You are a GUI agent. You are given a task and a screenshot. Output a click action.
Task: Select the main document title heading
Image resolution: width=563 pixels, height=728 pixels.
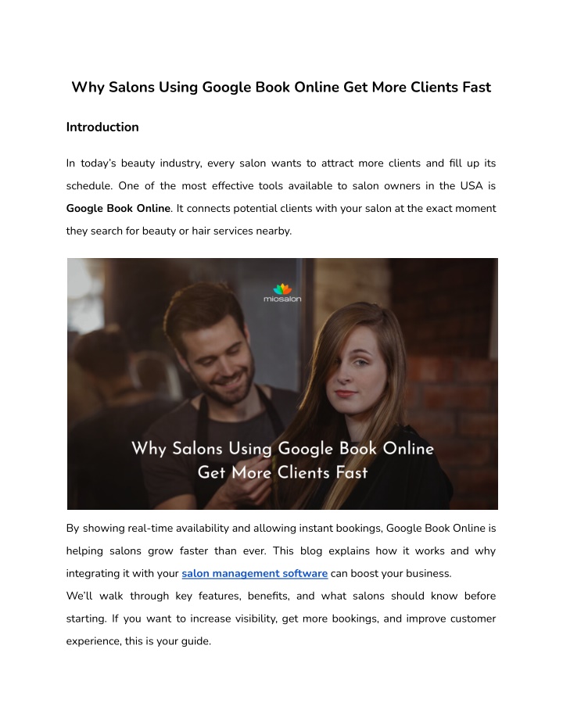[281, 87]
